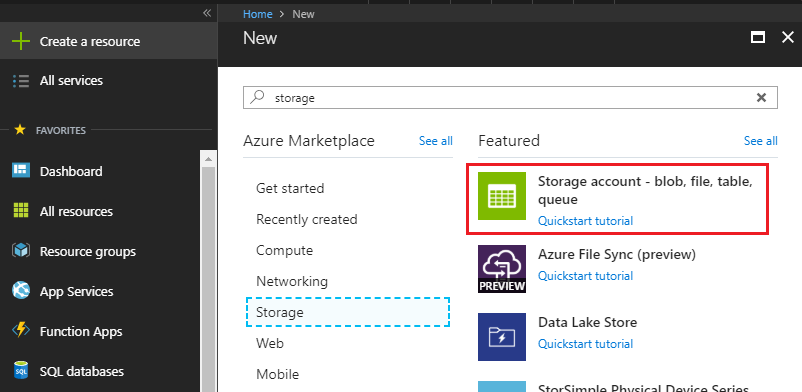Collapse the sidebar with the double chevron
Screen dimensions: 802x392
(207, 13)
